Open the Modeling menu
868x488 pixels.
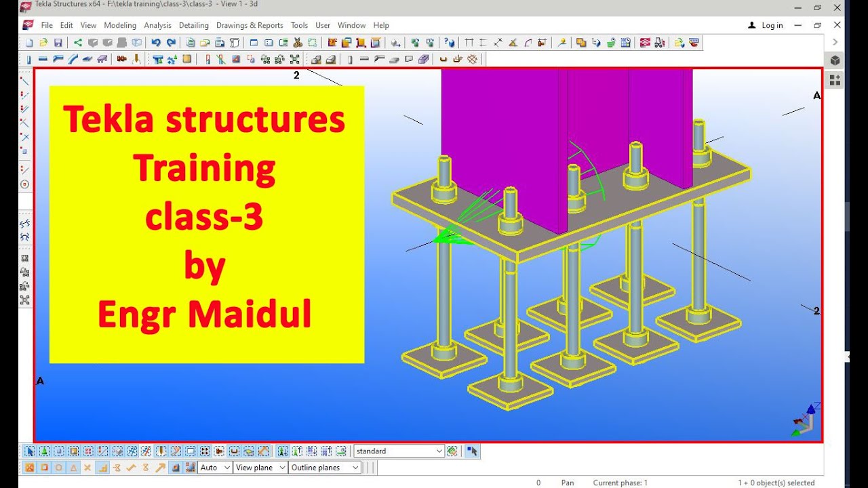[x=120, y=25]
